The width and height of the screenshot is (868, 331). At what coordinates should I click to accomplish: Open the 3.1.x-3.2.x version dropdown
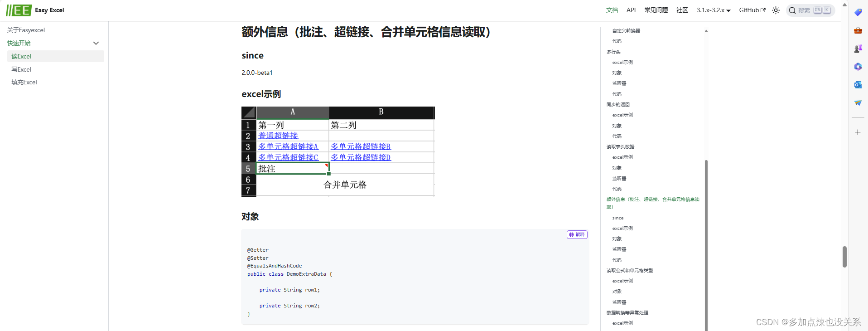(714, 10)
